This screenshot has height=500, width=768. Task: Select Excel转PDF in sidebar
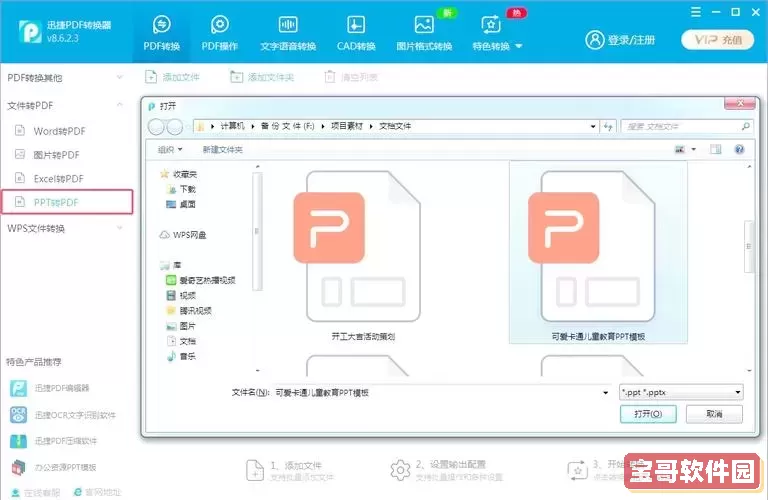point(58,178)
